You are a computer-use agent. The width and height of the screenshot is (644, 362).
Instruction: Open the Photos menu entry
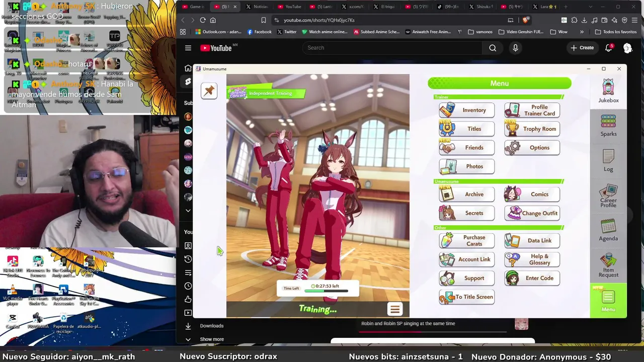click(x=466, y=166)
